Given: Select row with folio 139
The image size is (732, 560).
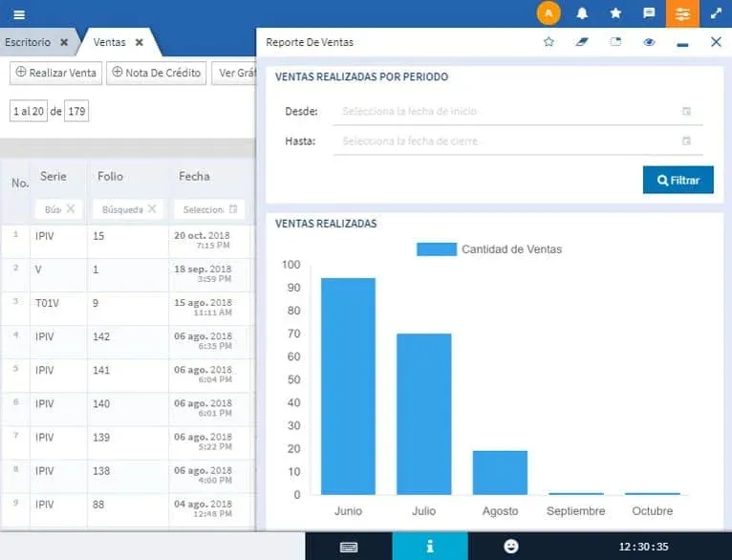Looking at the screenshot, I should coord(127,442).
